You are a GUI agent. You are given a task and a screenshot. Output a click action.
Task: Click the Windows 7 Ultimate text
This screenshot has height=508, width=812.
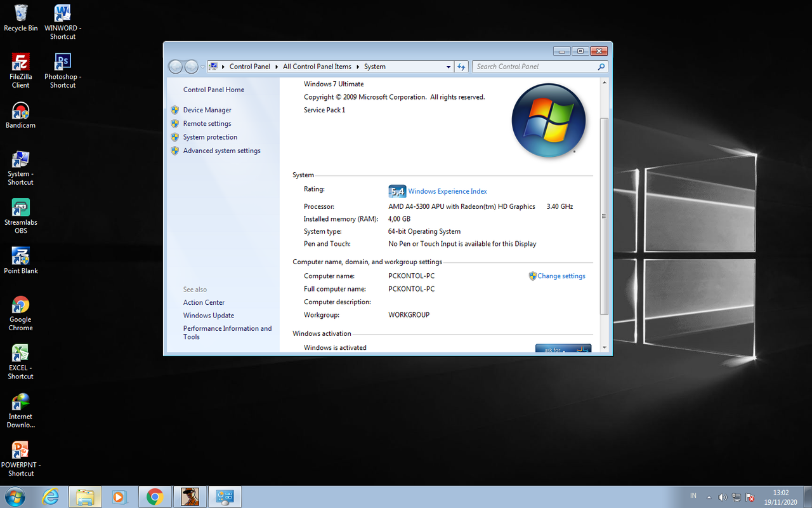pyautogui.click(x=334, y=84)
